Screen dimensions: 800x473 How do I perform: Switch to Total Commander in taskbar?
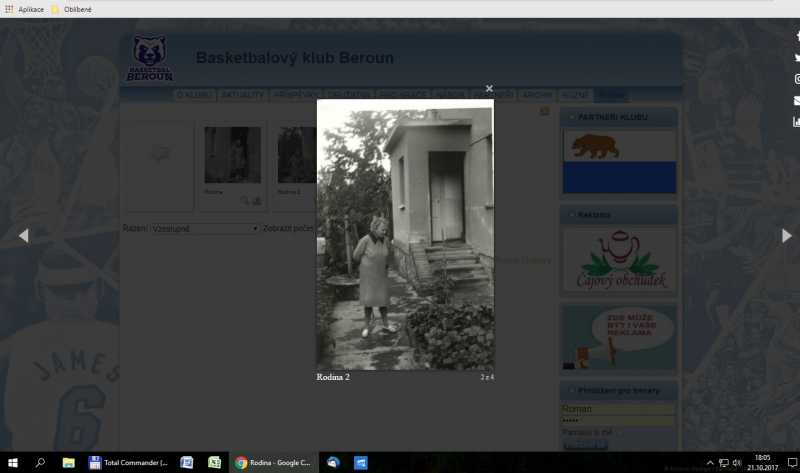(x=128, y=463)
